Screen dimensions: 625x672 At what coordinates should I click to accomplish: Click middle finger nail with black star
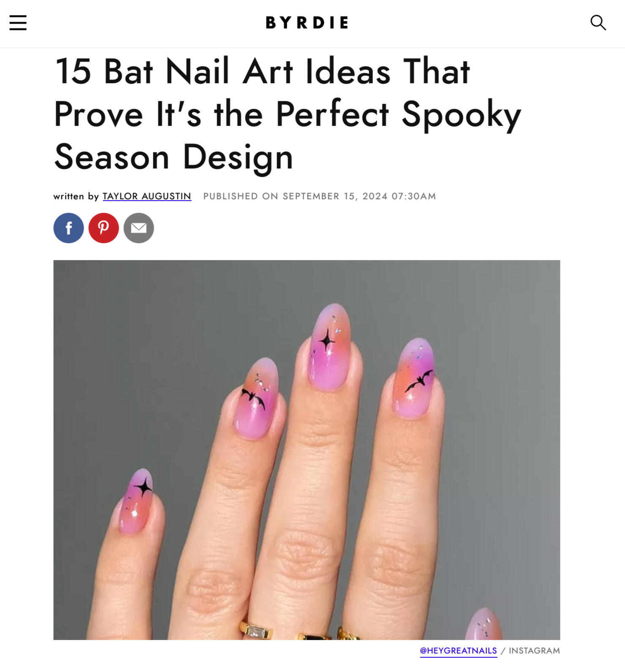coord(329,346)
